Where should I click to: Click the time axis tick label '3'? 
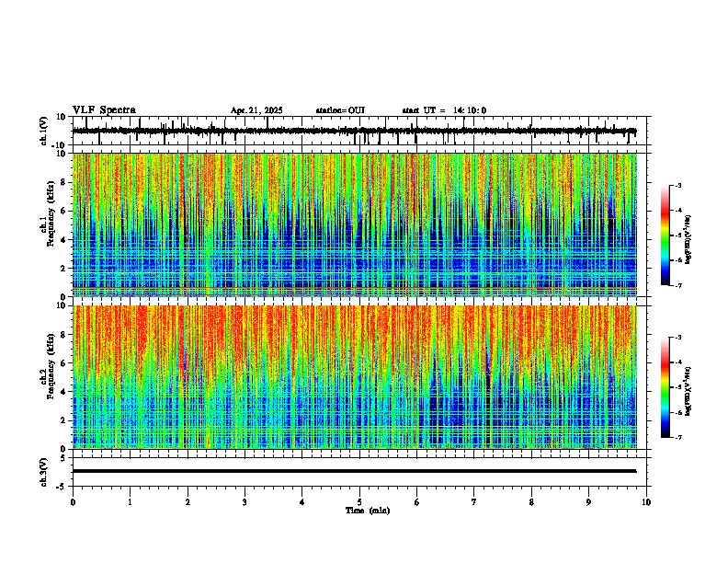[x=245, y=502]
